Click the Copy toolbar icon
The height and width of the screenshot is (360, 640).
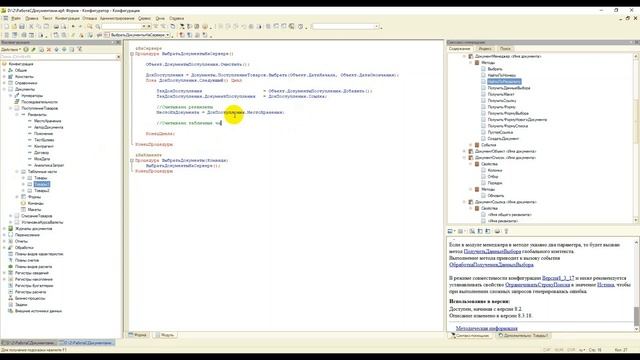pyautogui.click(x=39, y=27)
